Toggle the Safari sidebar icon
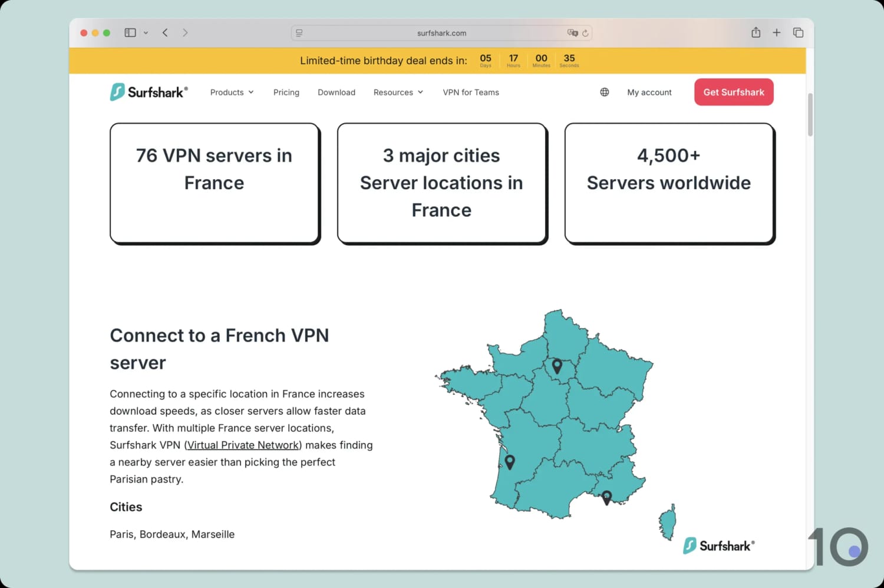The image size is (884, 588). coord(130,33)
